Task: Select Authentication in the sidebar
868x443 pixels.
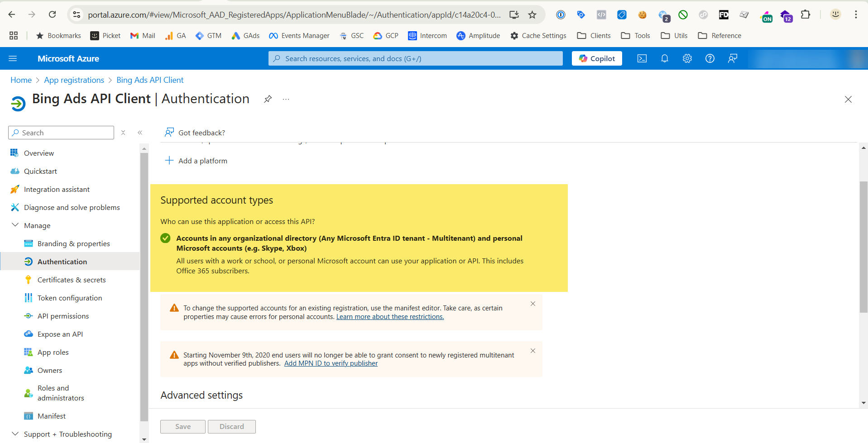Action: [x=70, y=262]
